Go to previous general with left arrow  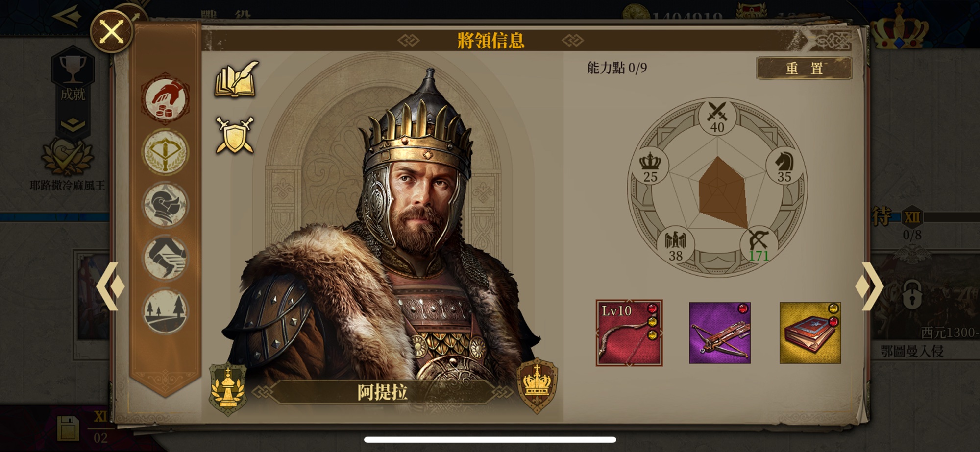click(x=110, y=286)
